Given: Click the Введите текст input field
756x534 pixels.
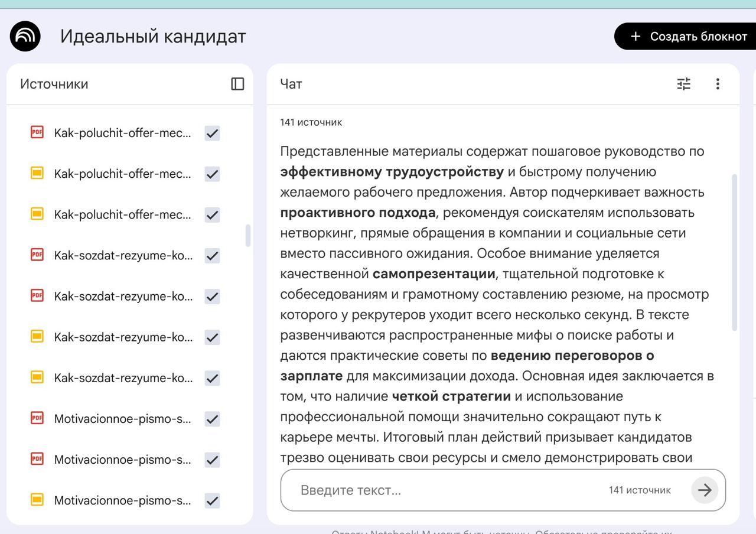Looking at the screenshot, I should tap(413, 490).
